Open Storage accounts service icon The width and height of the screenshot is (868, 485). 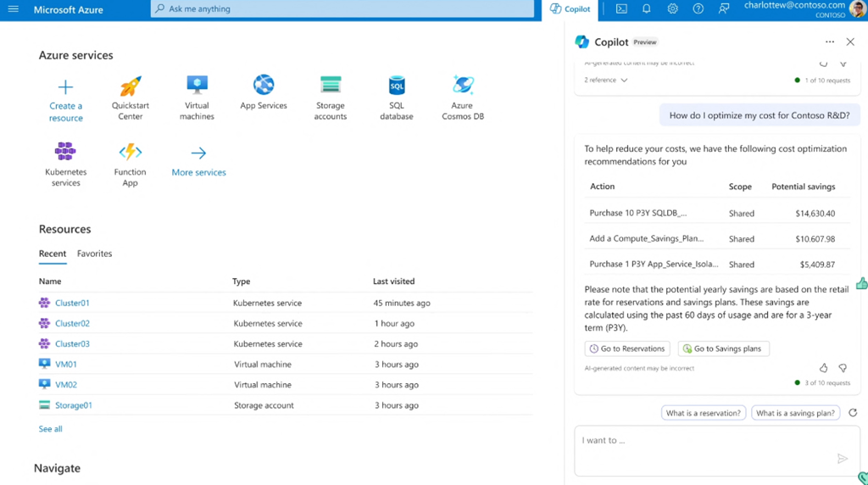[x=331, y=86]
